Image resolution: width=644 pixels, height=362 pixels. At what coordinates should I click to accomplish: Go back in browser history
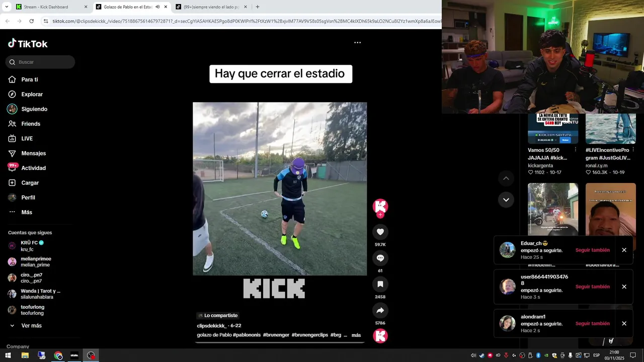click(8, 21)
